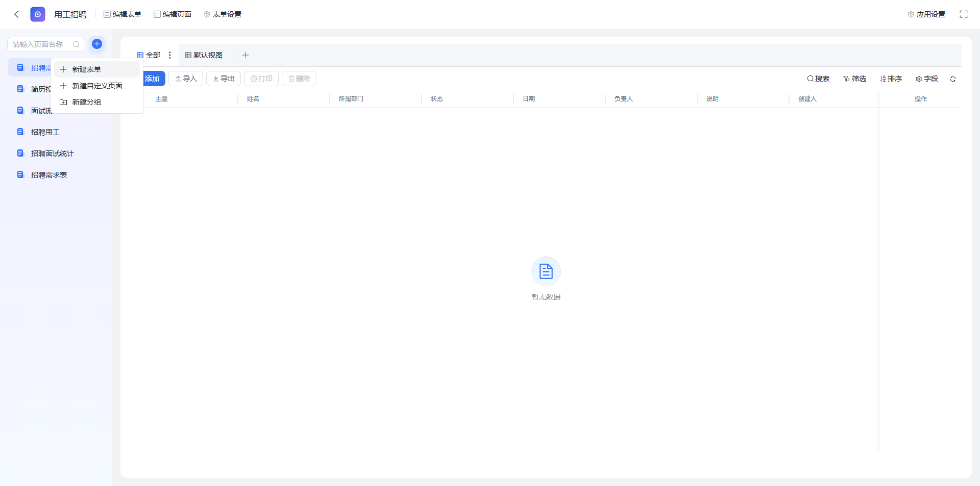Click the empty-data document icon
The image size is (980, 486).
[x=546, y=271]
